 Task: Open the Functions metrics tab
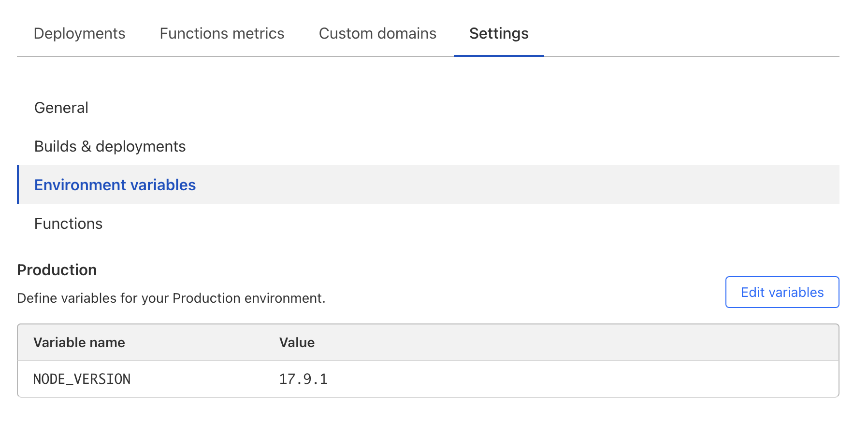pos(222,33)
